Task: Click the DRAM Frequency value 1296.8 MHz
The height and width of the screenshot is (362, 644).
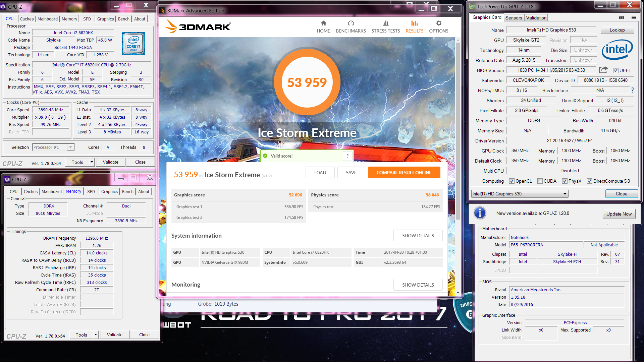Action: tap(97, 238)
